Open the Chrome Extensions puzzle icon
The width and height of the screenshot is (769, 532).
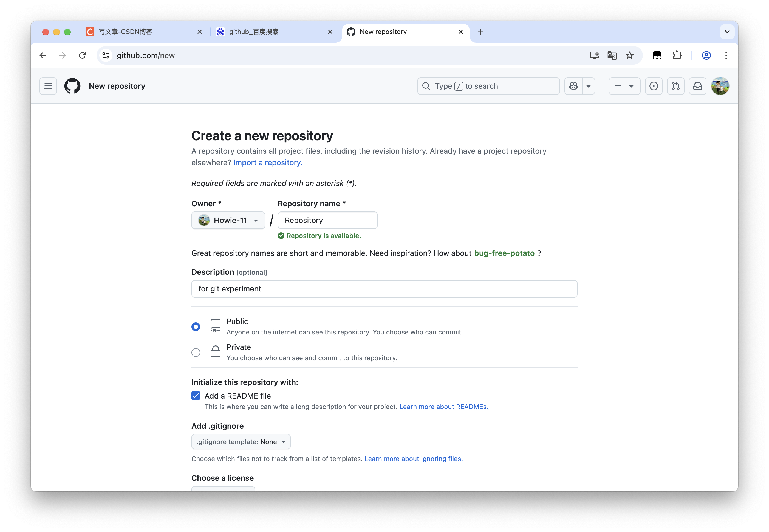pos(677,55)
